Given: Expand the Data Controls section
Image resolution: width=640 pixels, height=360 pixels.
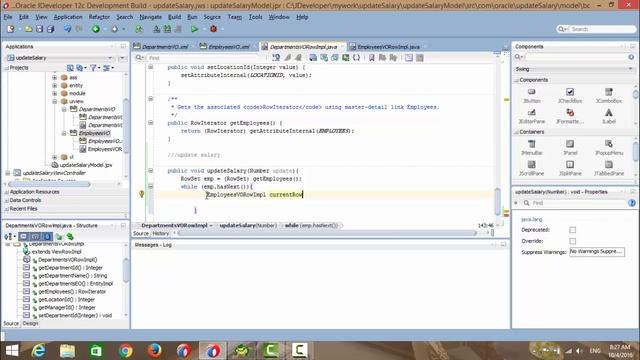Looking at the screenshot, I should point(7,200).
